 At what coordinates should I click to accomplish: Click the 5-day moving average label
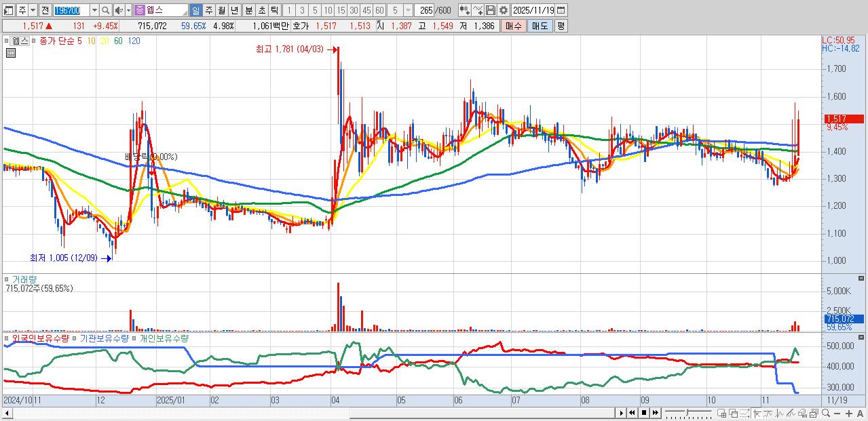(x=80, y=41)
